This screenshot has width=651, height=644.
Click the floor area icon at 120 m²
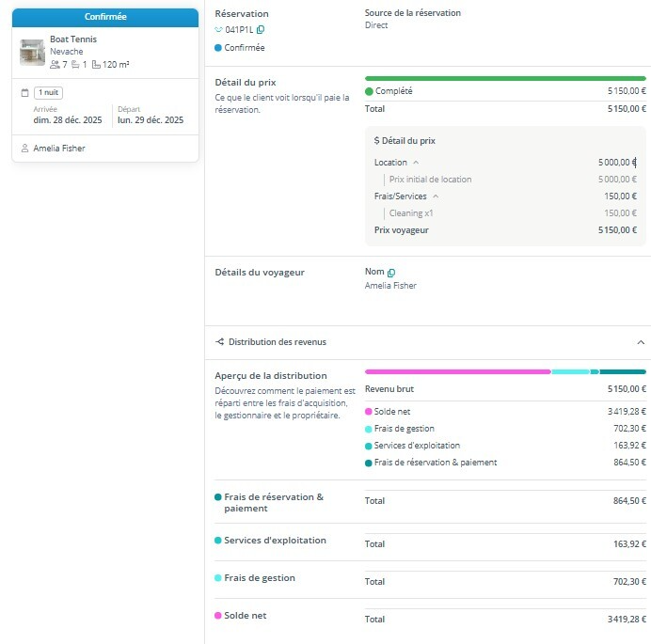pyautogui.click(x=96, y=64)
